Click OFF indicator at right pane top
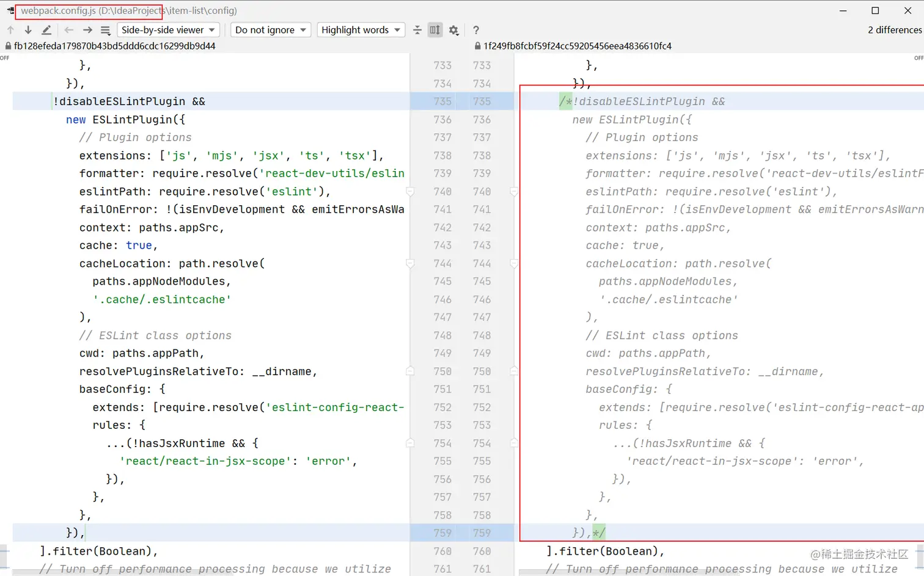The width and height of the screenshot is (924, 576). coord(919,58)
